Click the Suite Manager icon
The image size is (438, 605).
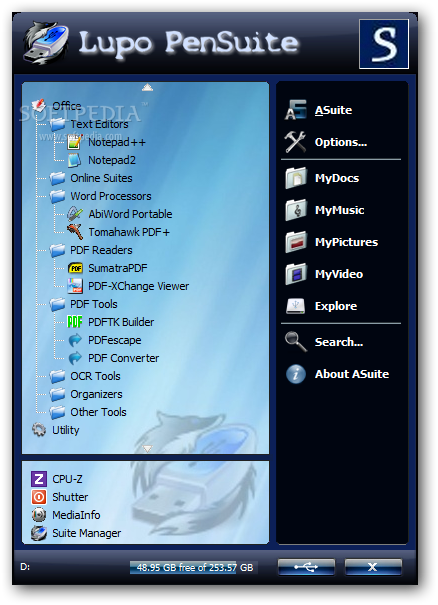click(x=39, y=533)
